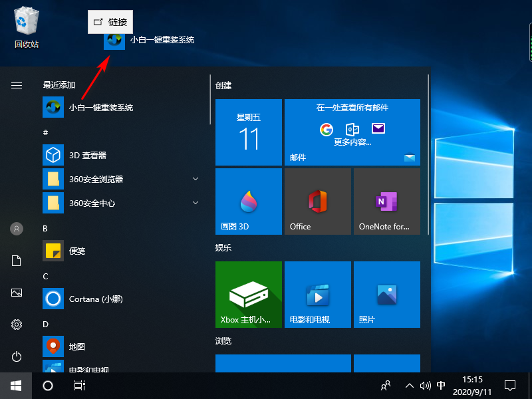The image size is (532, 399).
Task: Open Settings gear in Start sidebar
Action: (16, 325)
